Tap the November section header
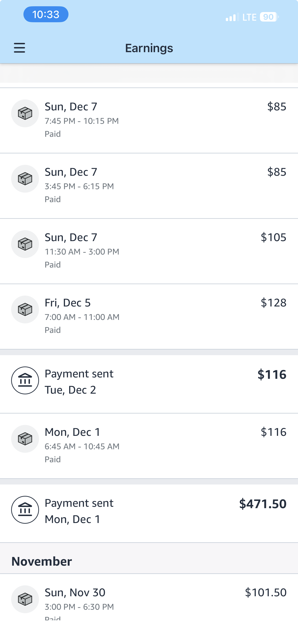The width and height of the screenshot is (298, 644). 42,561
